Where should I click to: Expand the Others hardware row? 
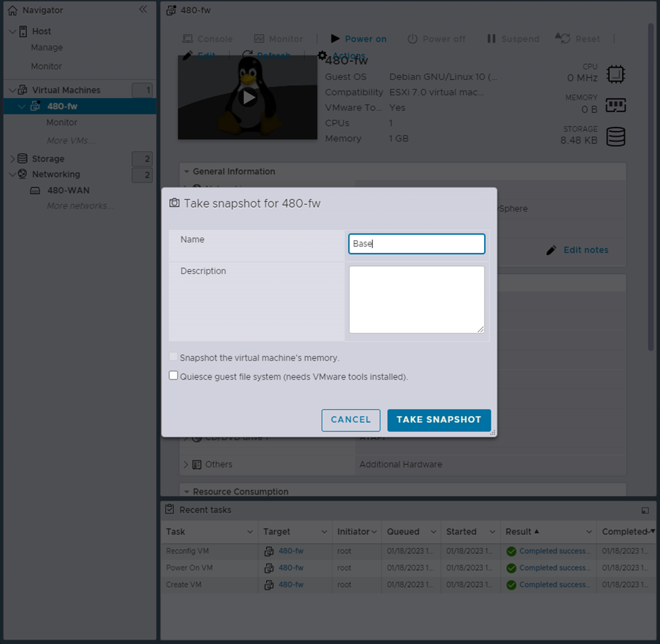[185, 464]
